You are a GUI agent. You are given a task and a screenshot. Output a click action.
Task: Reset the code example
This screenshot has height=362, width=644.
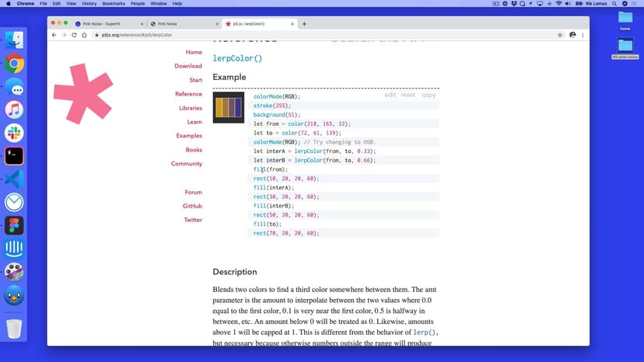tap(408, 95)
